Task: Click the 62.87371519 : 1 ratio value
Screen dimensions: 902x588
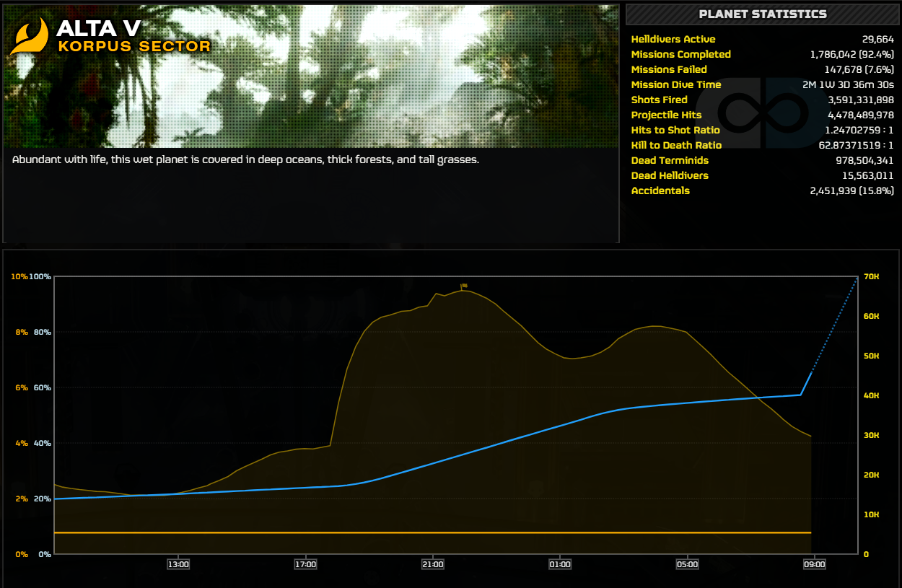Action: [x=858, y=145]
